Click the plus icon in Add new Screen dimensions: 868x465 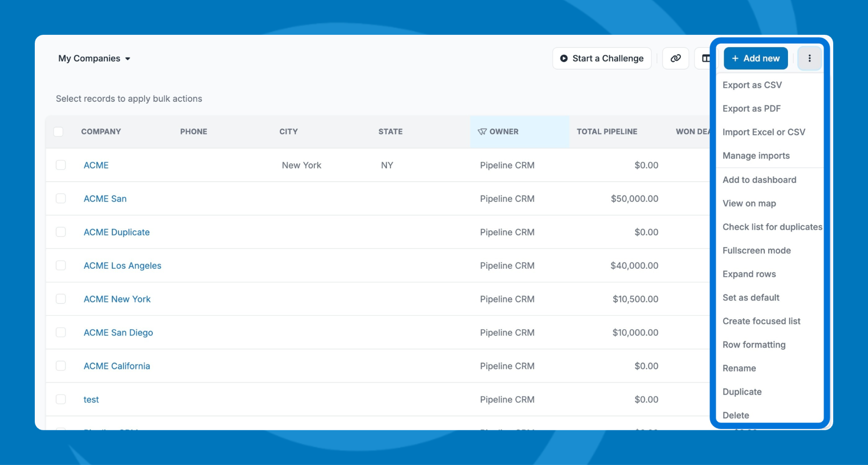click(735, 58)
